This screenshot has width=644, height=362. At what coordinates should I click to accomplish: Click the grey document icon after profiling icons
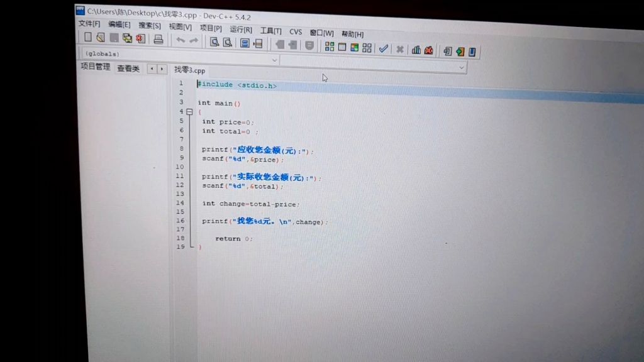point(448,51)
